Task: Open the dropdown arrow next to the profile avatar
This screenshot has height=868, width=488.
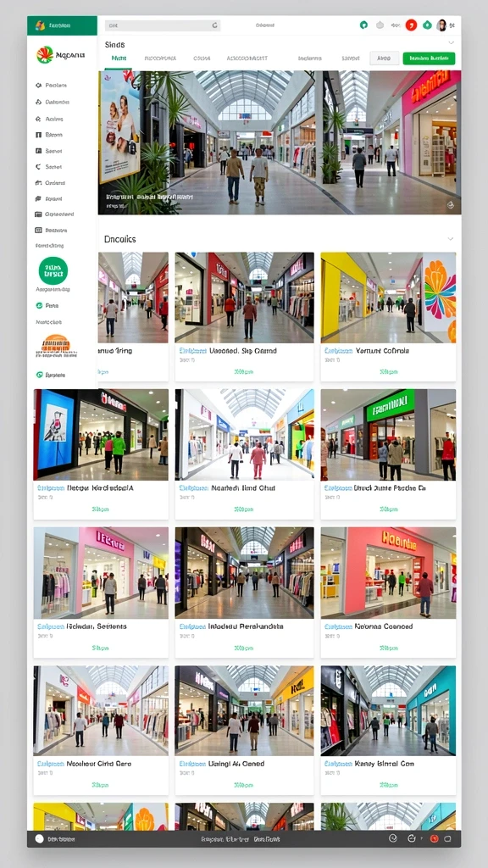Action: [452, 25]
